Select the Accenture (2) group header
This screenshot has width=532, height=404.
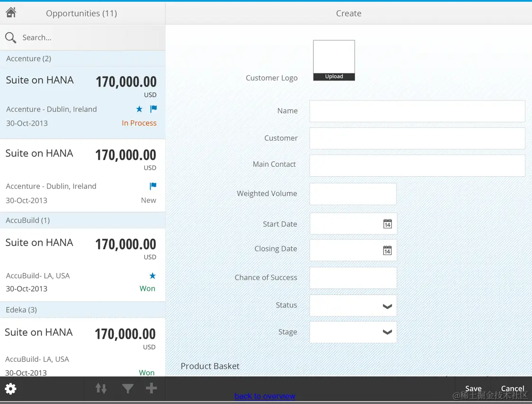(83, 59)
